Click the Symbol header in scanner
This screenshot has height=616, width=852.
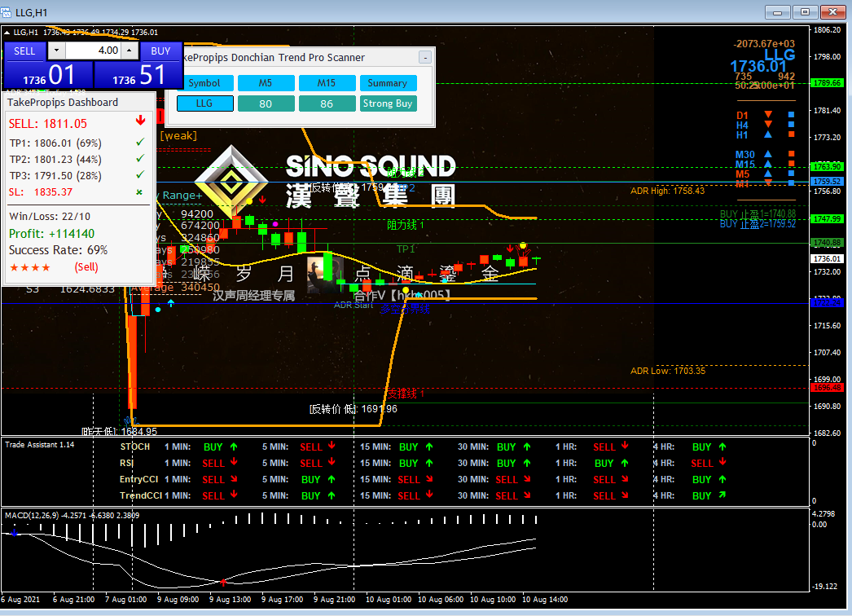pos(204,83)
